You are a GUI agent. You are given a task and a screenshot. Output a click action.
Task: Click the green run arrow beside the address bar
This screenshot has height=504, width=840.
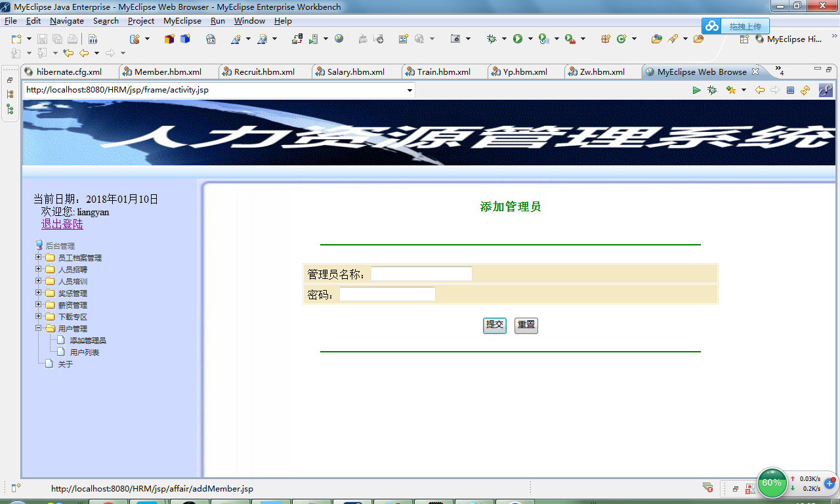[x=697, y=90]
